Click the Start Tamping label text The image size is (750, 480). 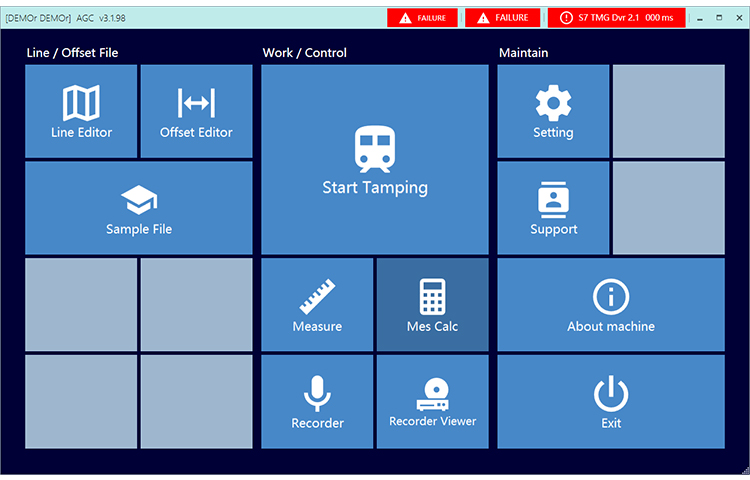point(375,187)
